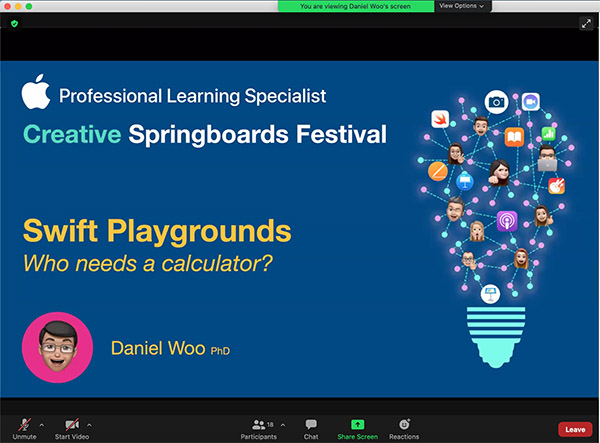
Task: Enter full screen with the expand arrows
Action: tap(586, 24)
